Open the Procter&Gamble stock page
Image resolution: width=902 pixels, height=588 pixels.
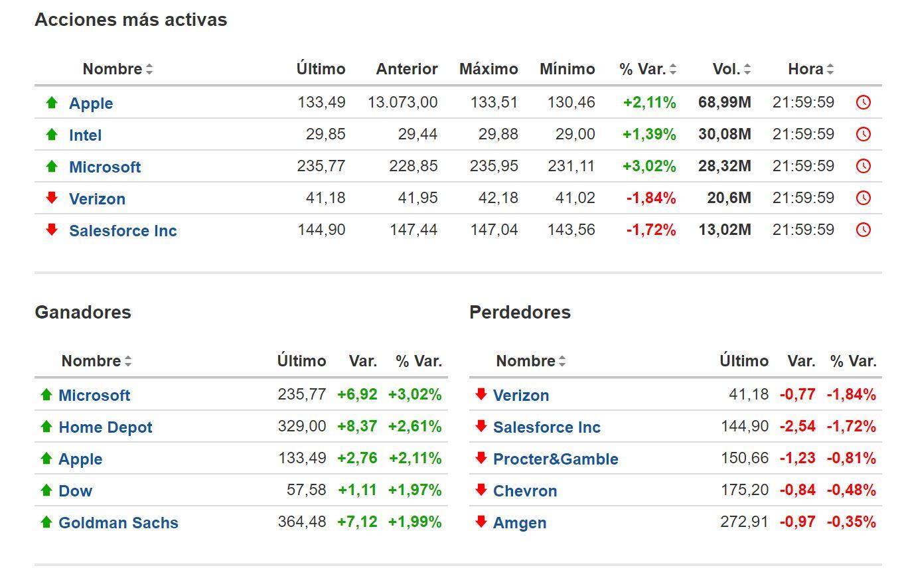(555, 459)
